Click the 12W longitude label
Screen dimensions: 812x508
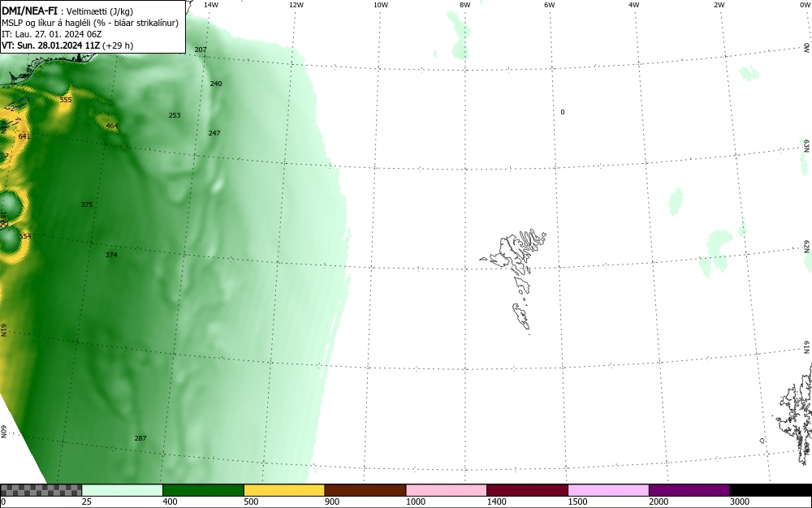(296, 5)
